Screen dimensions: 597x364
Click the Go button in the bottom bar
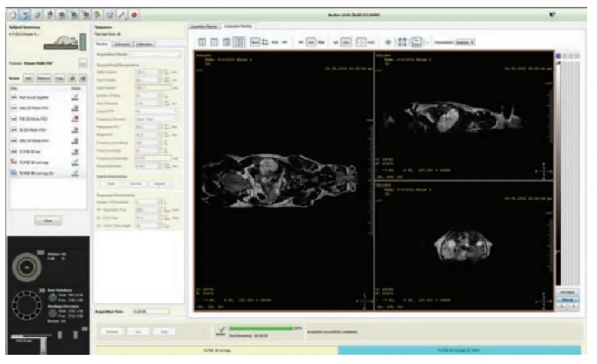point(138,331)
